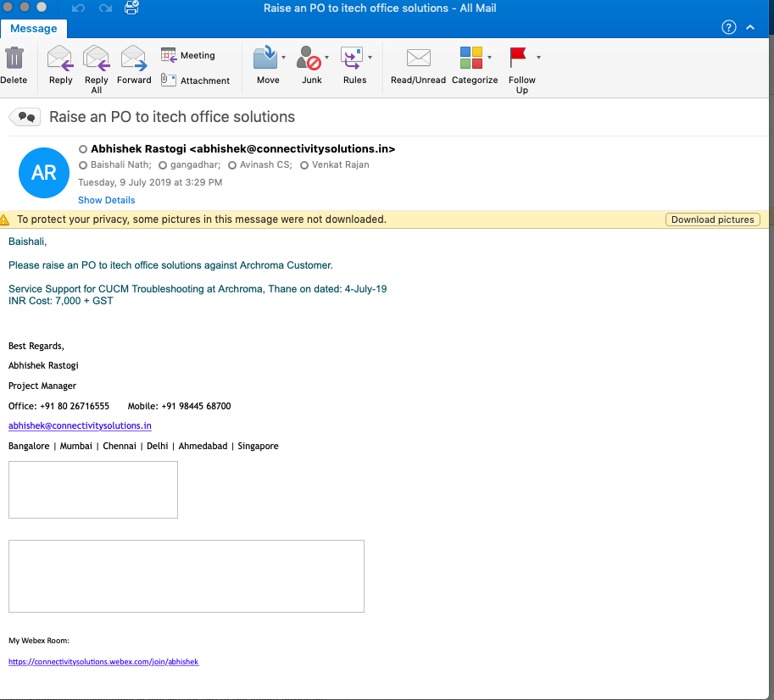Click the Print icon in title bar
This screenshot has height=700, width=774.
[132, 8]
